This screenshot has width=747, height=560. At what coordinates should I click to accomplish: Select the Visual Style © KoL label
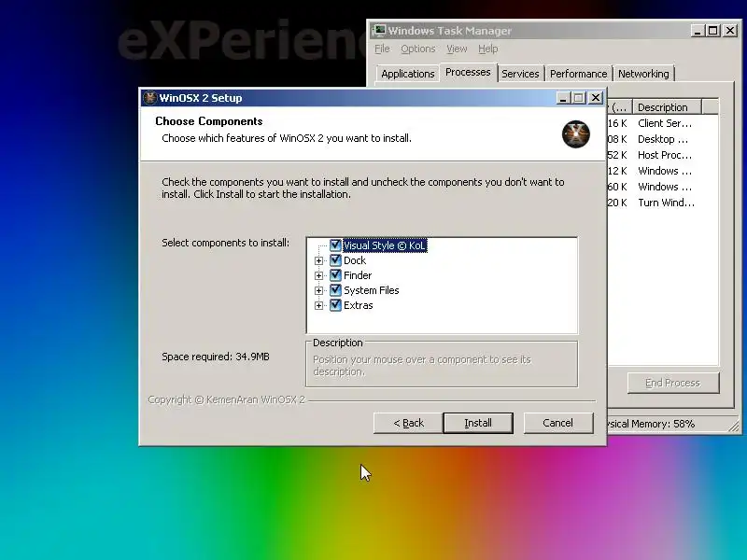[x=385, y=245]
